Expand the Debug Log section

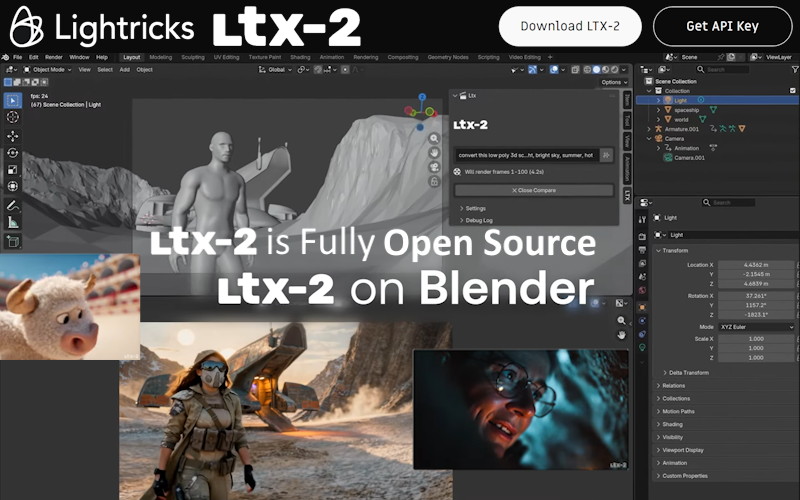point(478,219)
